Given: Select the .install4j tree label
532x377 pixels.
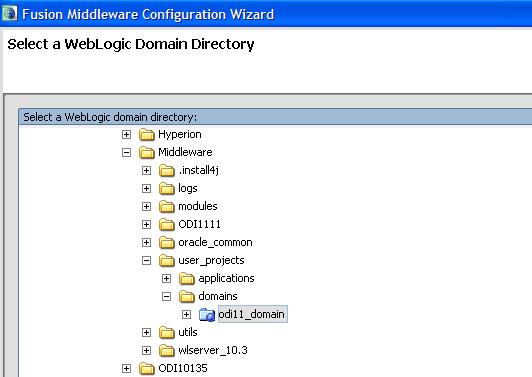Looking at the screenshot, I should point(198,170).
